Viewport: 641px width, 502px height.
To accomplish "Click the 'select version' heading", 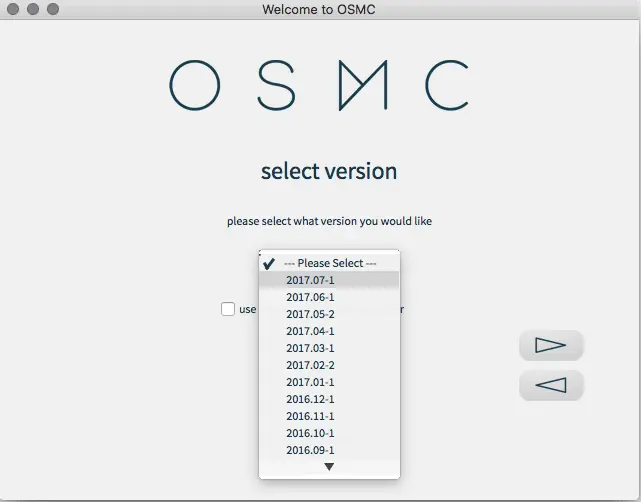I will 329,171.
